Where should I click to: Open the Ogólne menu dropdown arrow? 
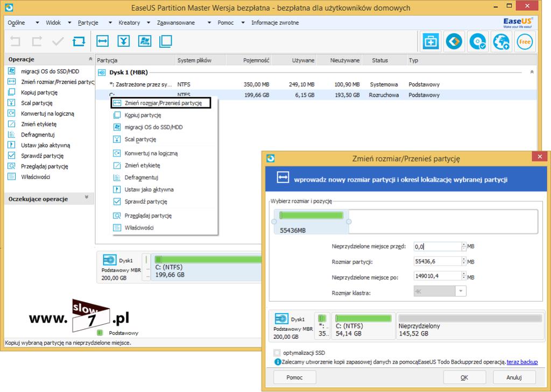point(37,23)
